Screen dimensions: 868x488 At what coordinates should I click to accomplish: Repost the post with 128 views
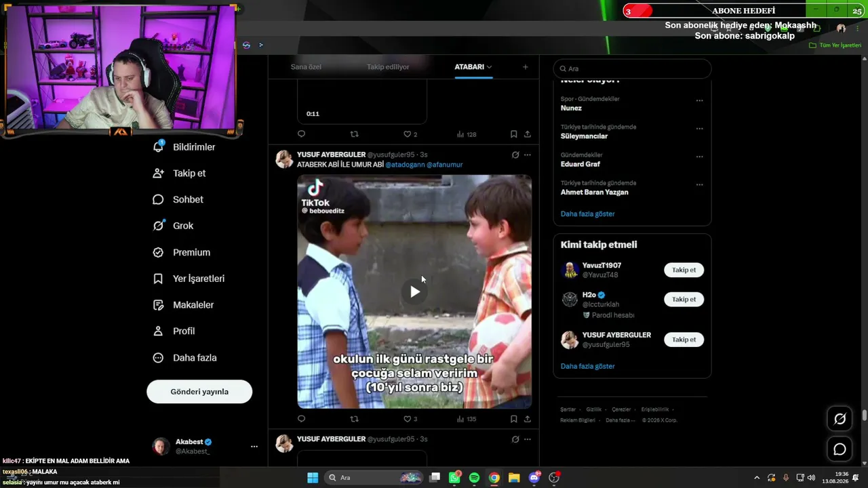(x=354, y=134)
